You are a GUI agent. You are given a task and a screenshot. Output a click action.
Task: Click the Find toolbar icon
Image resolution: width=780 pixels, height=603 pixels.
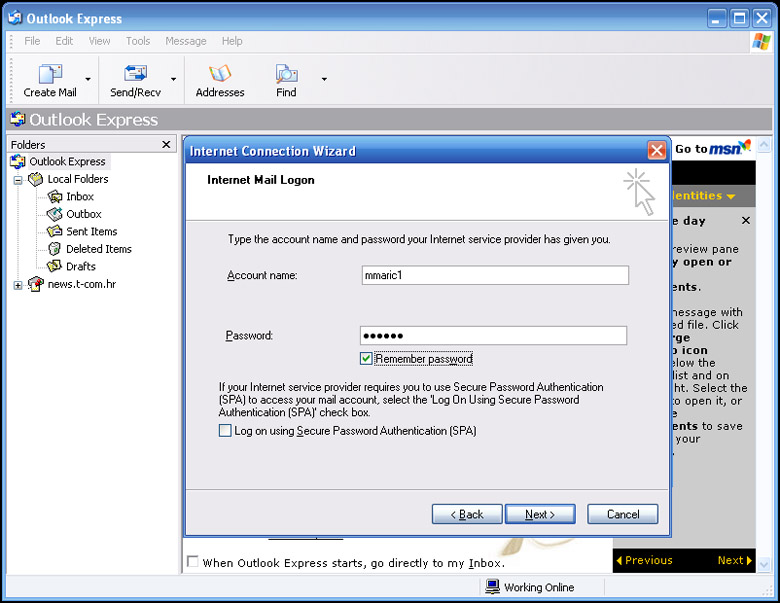(x=286, y=74)
